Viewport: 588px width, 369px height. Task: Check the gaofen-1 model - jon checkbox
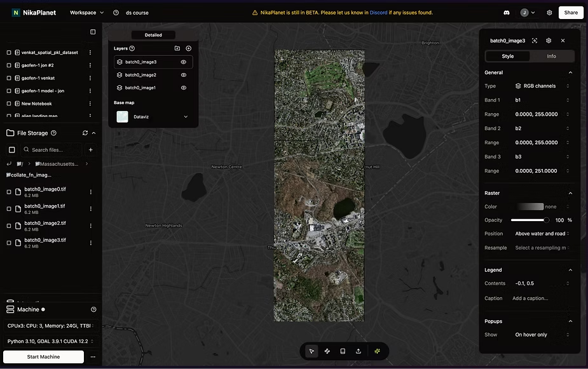[x=9, y=91]
